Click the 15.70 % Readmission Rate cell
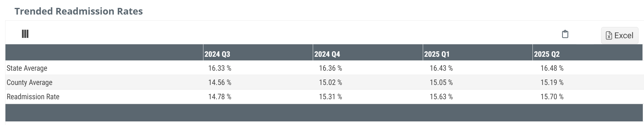 tap(552, 97)
